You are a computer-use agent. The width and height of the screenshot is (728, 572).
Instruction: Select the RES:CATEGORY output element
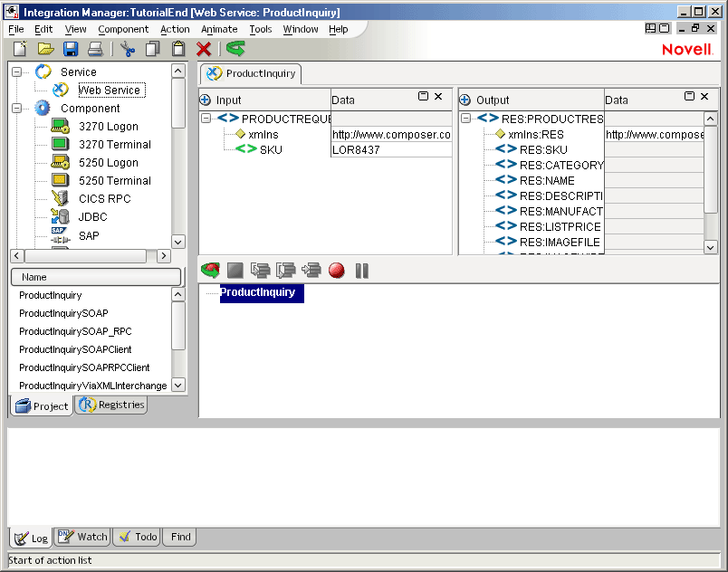pos(561,165)
